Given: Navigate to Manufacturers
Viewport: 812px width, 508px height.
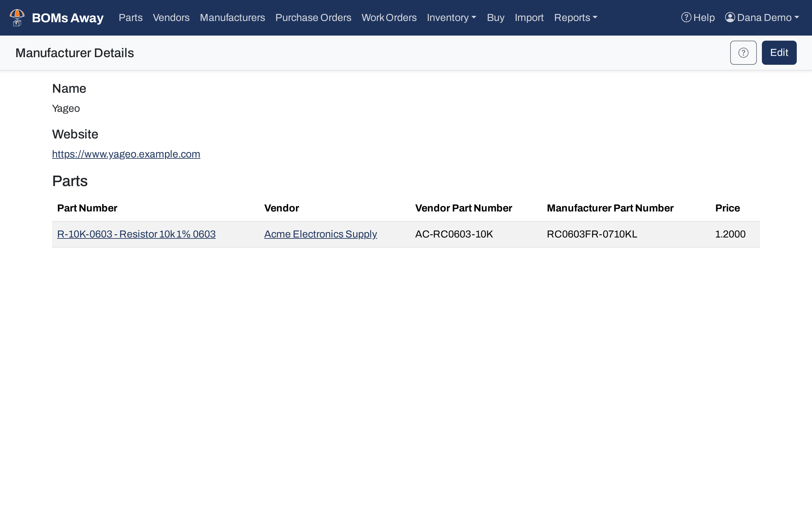Looking at the screenshot, I should point(232,17).
